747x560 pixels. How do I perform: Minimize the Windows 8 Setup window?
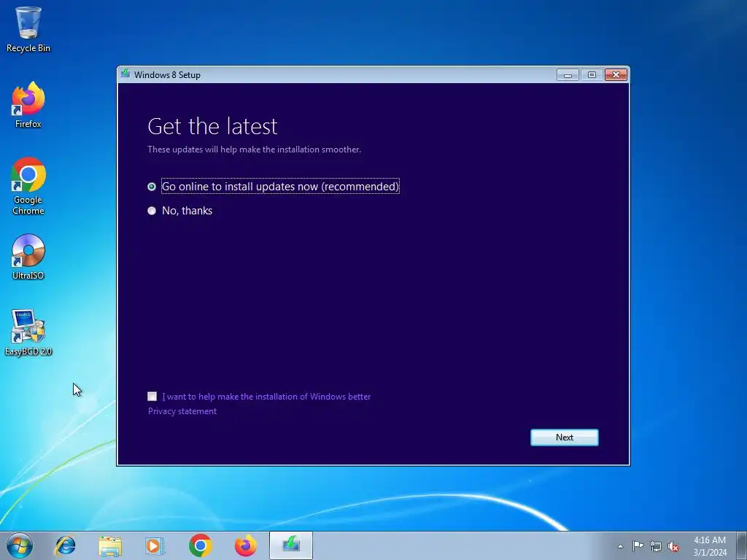pos(568,75)
